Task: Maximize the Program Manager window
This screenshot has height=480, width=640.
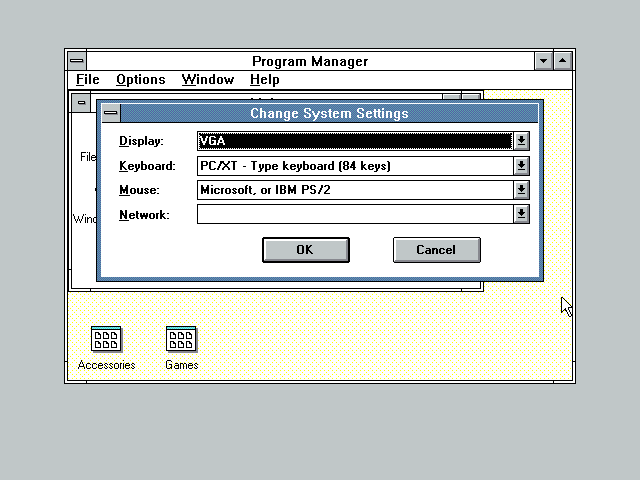Action: point(563,61)
